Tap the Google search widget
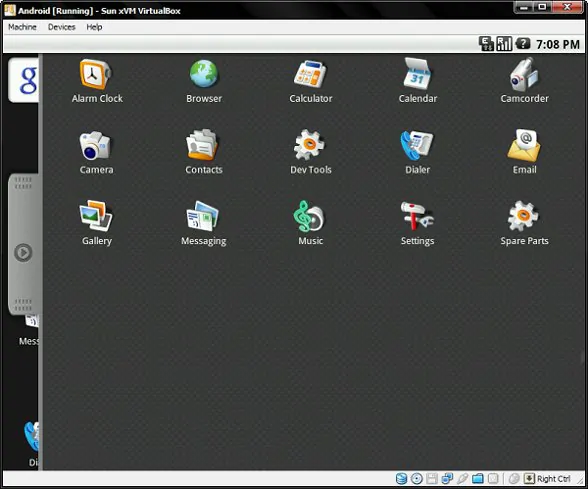 coord(24,80)
